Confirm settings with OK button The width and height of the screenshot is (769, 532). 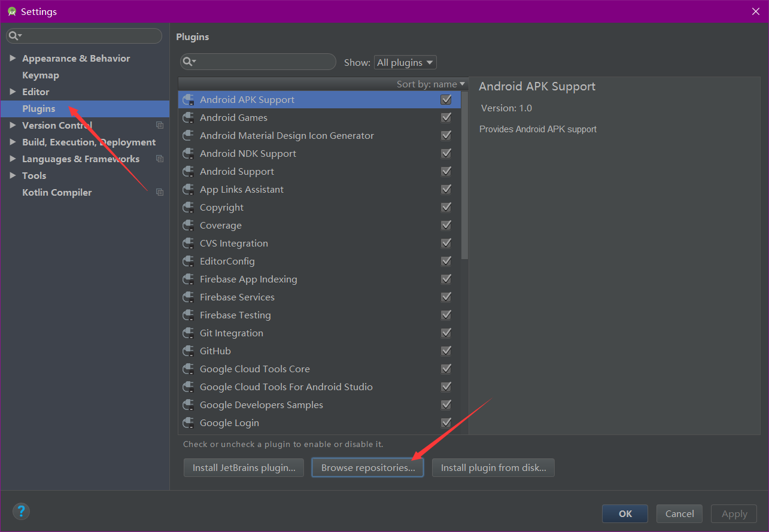625,513
